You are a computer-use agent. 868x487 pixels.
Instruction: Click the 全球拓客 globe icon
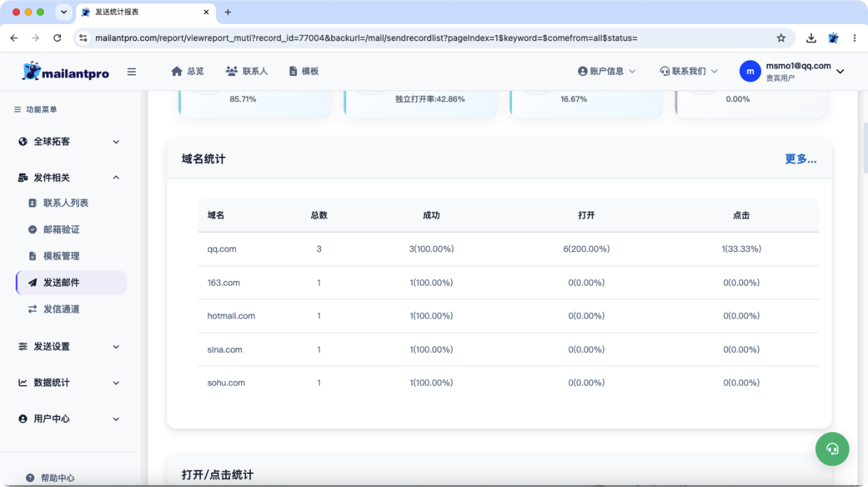tap(23, 142)
